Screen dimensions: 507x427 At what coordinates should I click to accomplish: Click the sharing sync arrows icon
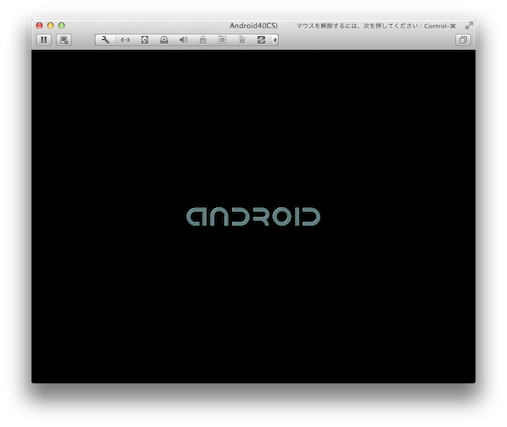261,40
